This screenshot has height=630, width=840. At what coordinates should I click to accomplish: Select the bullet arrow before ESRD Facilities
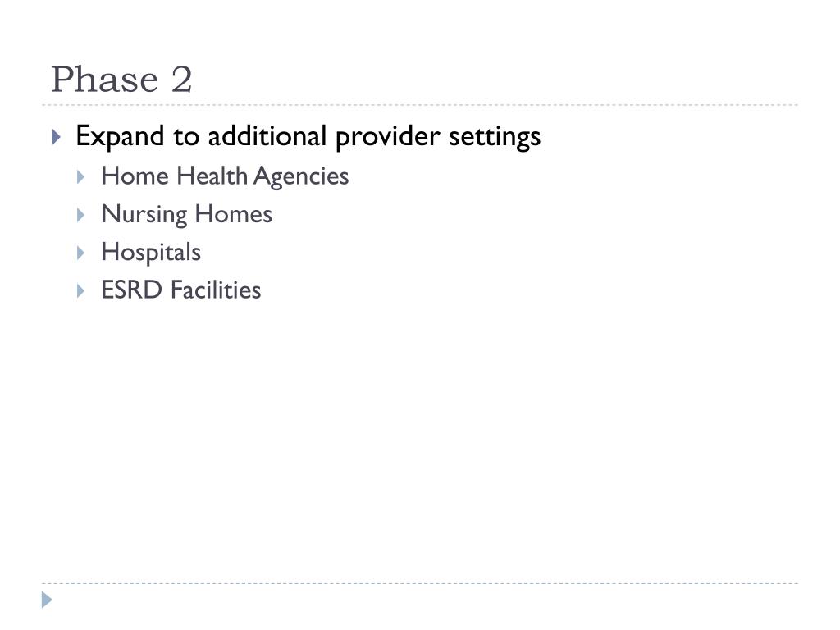pyautogui.click(x=81, y=291)
